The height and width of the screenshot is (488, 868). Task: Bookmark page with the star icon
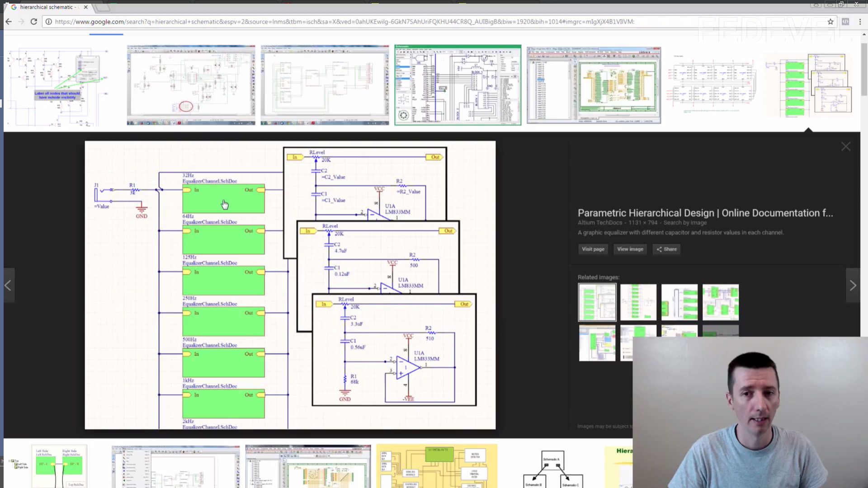tap(830, 21)
